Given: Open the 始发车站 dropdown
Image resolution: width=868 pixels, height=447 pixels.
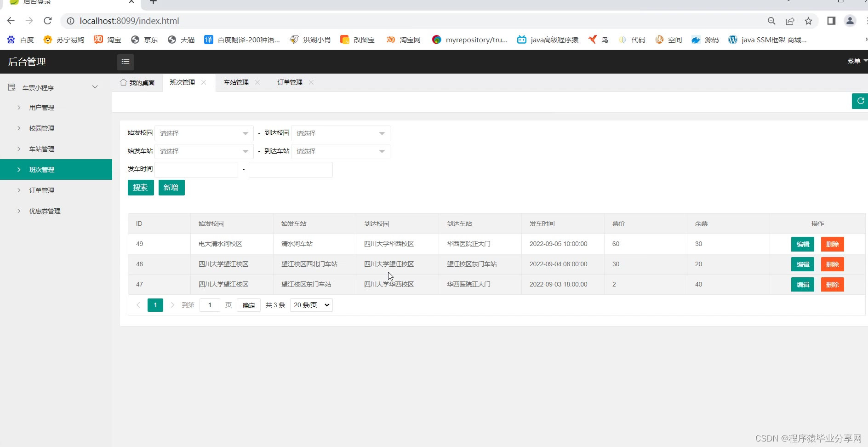Looking at the screenshot, I should (x=204, y=151).
